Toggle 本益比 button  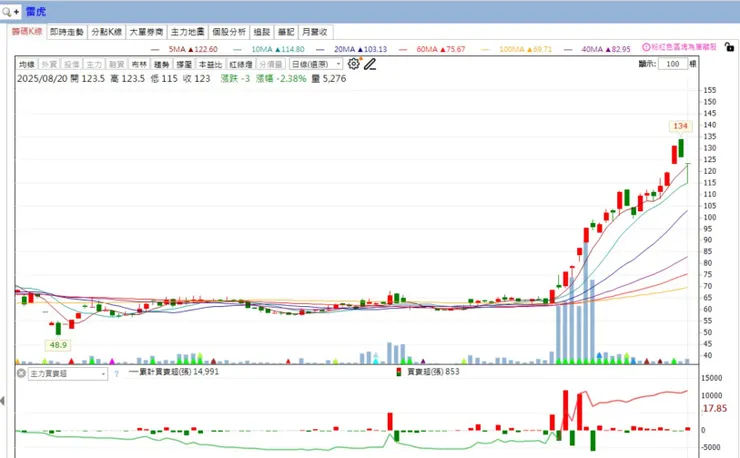(210, 64)
